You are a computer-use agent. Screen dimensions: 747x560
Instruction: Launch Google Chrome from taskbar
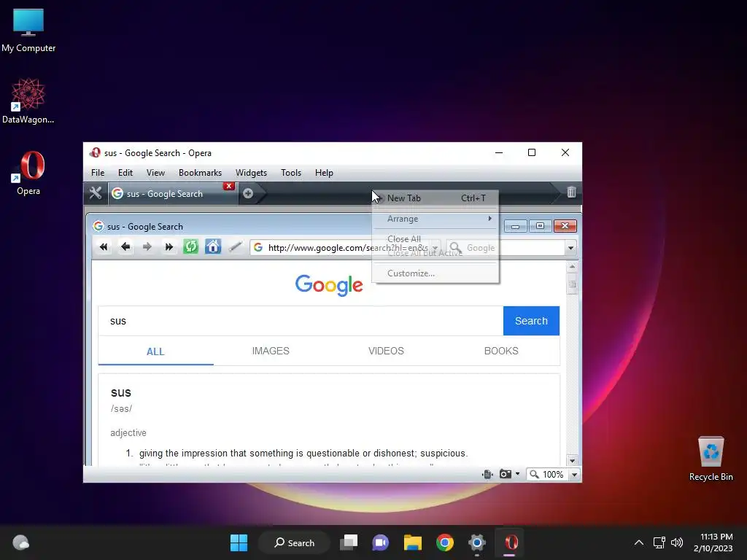coord(444,542)
